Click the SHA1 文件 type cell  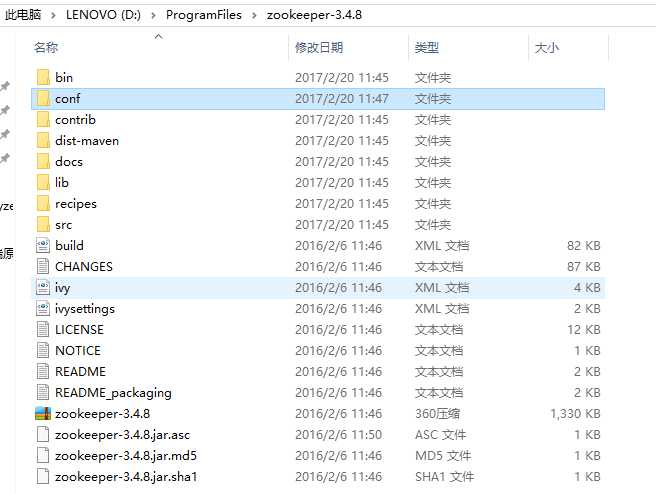click(x=444, y=476)
